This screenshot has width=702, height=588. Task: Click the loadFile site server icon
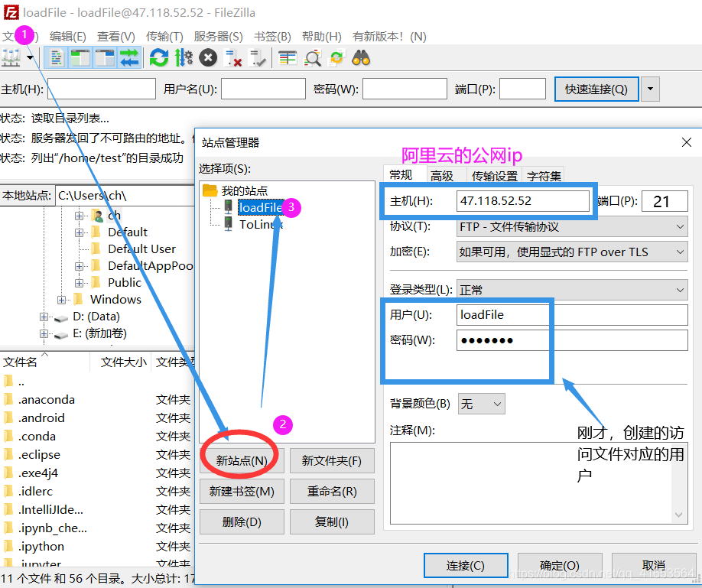click(x=229, y=207)
